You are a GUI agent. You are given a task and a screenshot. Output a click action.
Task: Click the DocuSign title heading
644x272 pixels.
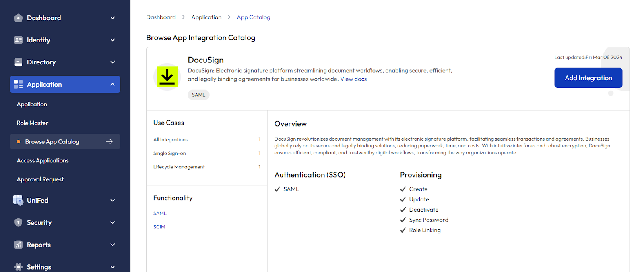pyautogui.click(x=206, y=60)
